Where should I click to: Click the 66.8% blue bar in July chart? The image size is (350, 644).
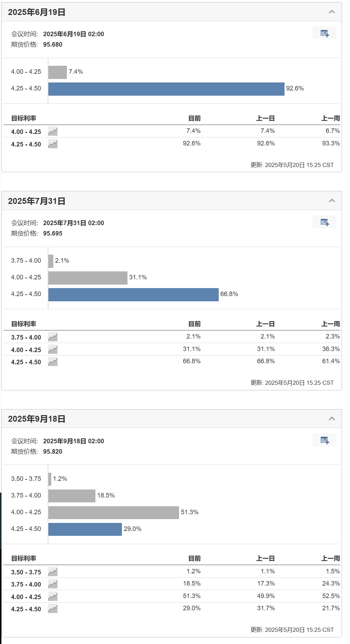coord(133,294)
